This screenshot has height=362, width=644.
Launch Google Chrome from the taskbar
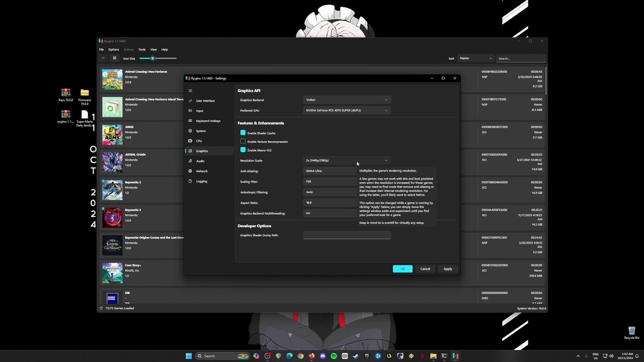pyautogui.click(x=300, y=356)
